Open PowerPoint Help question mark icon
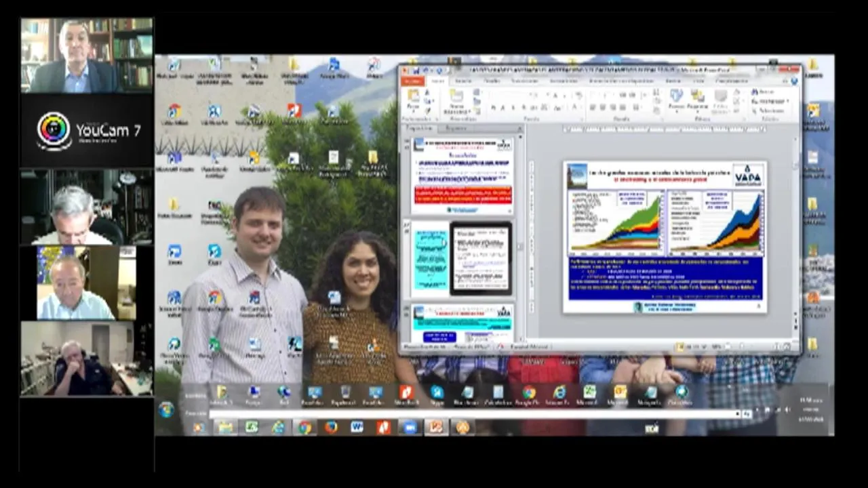The height and width of the screenshot is (488, 868). [x=794, y=81]
